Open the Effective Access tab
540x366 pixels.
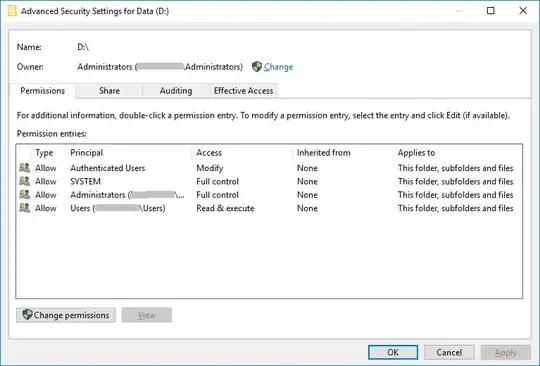[243, 91]
